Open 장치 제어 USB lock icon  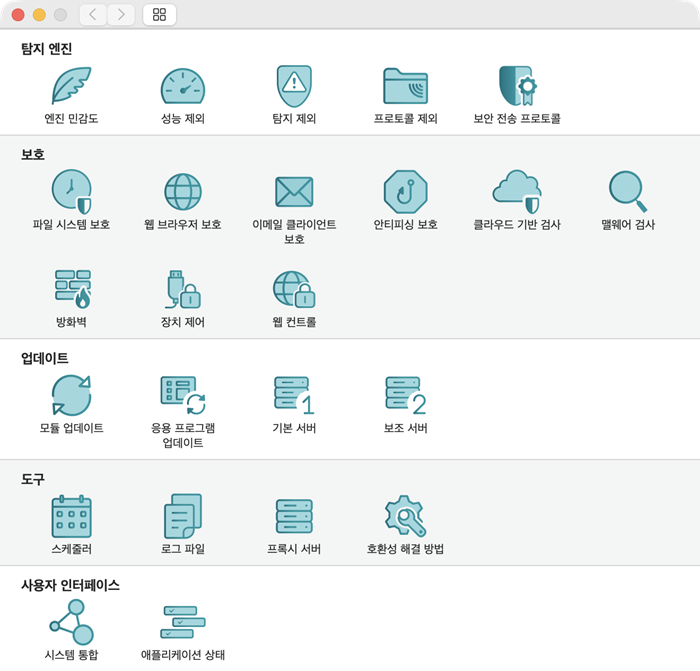coord(183,289)
